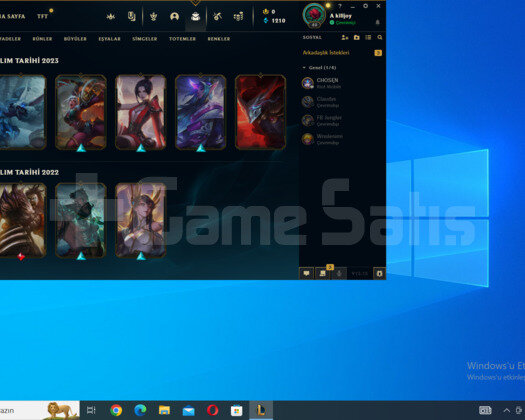Click the notifications bell under the header

pos(378,22)
